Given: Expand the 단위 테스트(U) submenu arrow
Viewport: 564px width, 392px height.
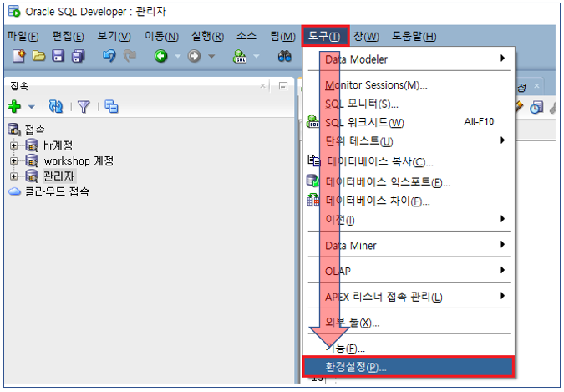Looking at the screenshot, I should [502, 140].
